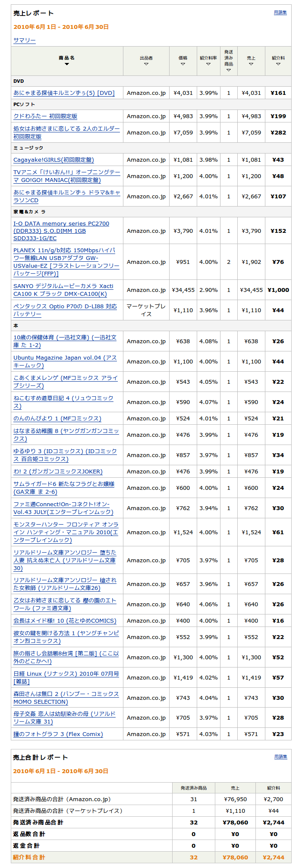This screenshot has height=868, width=299.
Task: Click the サマリー link
Action: pos(25,40)
